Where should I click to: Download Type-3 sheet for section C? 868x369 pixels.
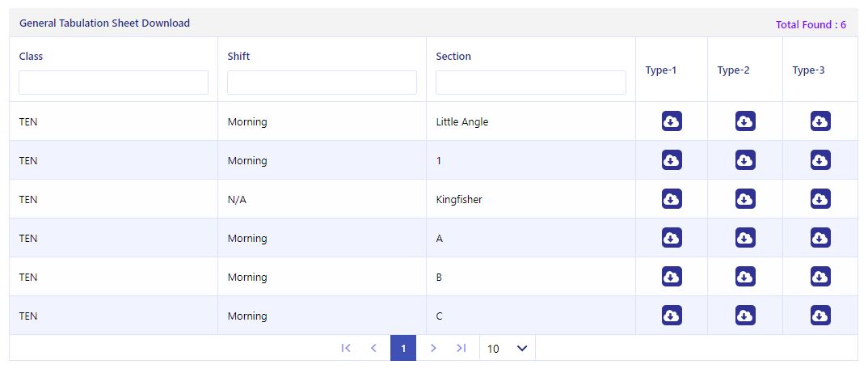[x=820, y=316]
